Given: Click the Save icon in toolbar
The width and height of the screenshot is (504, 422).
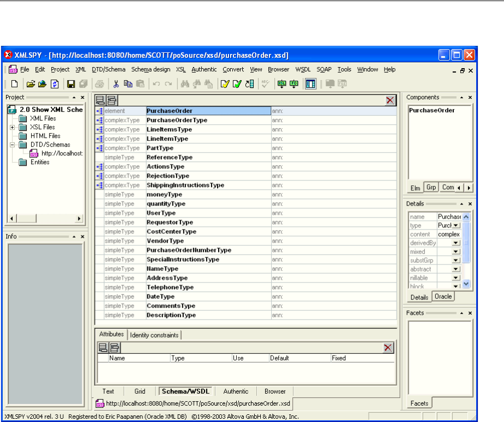Looking at the screenshot, I should (71, 84).
